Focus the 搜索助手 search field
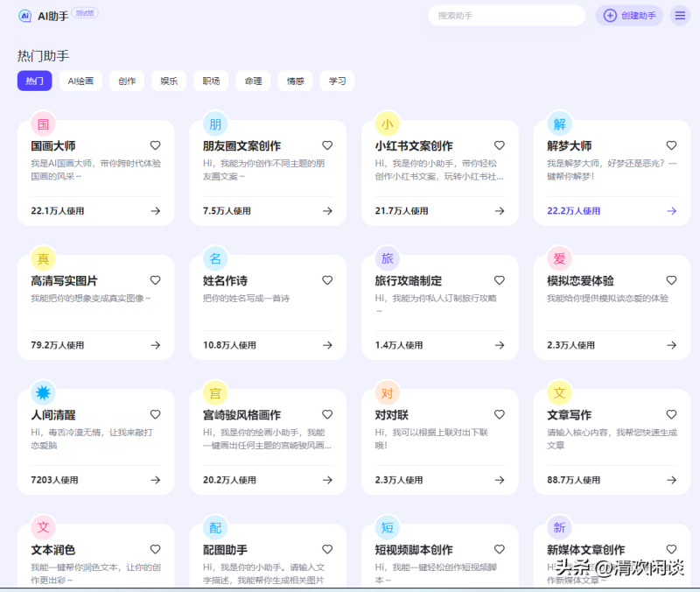Viewport: 700px width, 592px height. click(x=507, y=16)
